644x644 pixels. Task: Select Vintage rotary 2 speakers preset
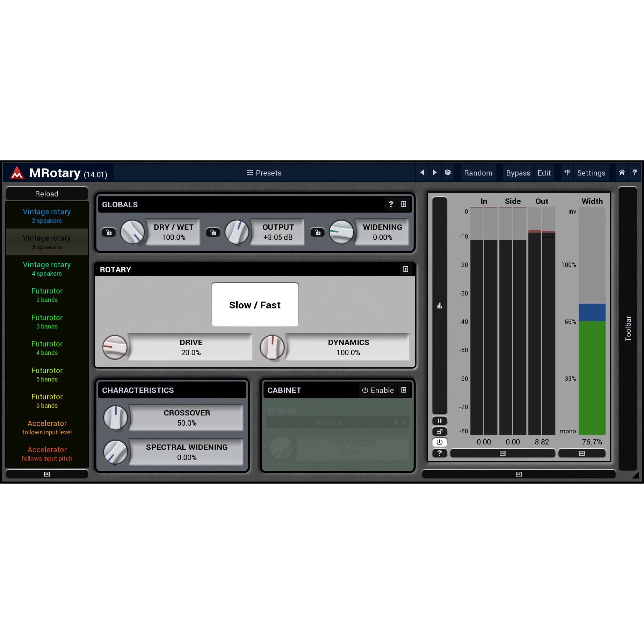tap(47, 215)
